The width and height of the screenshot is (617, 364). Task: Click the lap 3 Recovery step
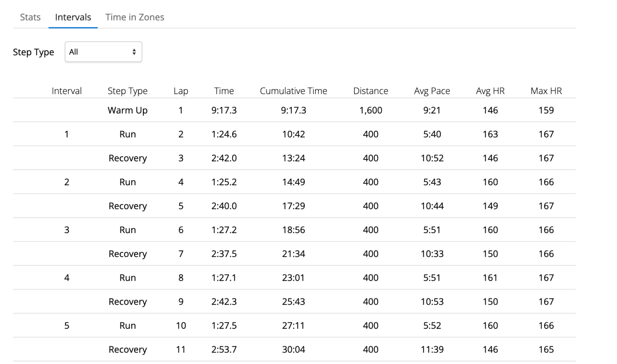[x=128, y=158]
